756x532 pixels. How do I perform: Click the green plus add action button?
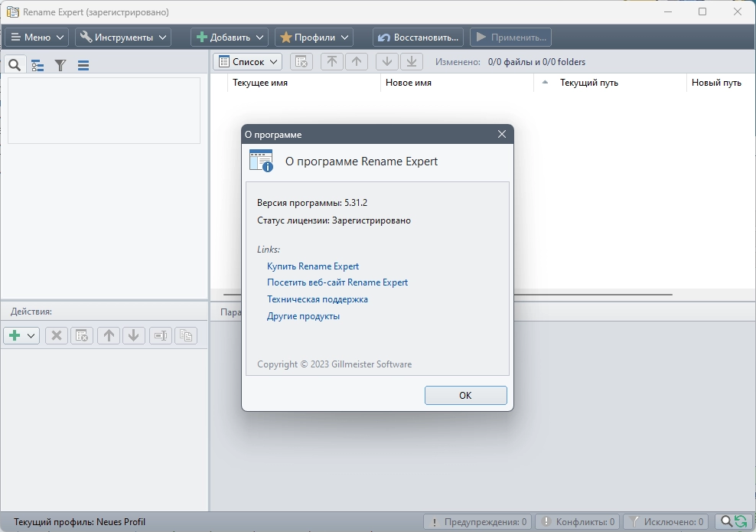point(15,336)
